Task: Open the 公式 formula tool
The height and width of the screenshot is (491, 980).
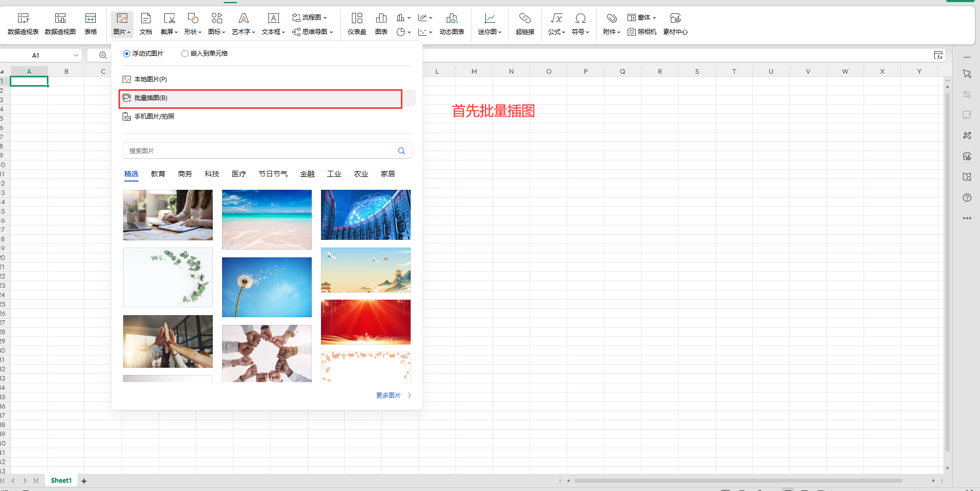Action: pyautogui.click(x=556, y=24)
